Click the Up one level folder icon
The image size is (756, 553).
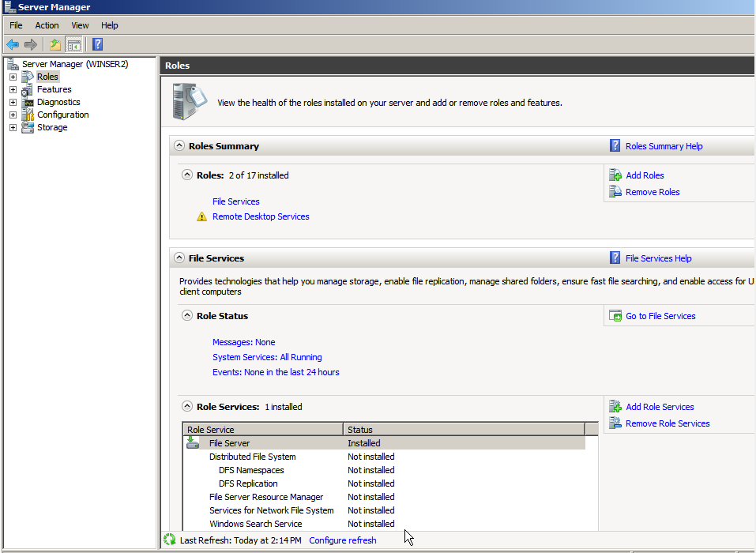[55, 45]
